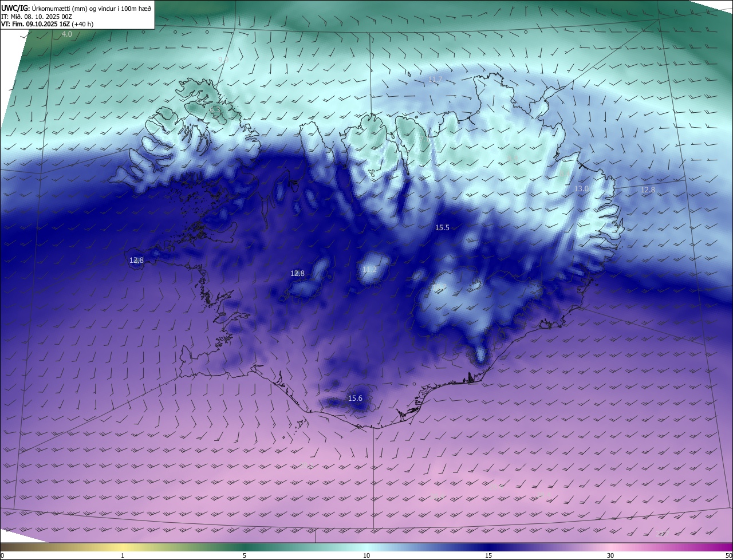Click the 1 tick on the colour scale
Viewport: 733px width, 560px height.
123,555
